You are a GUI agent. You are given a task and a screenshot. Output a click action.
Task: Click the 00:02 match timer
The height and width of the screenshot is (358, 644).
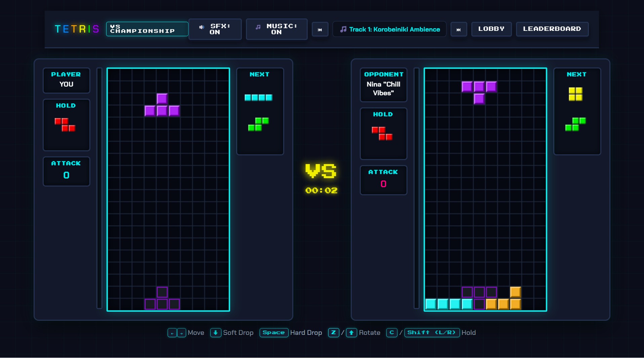click(321, 191)
